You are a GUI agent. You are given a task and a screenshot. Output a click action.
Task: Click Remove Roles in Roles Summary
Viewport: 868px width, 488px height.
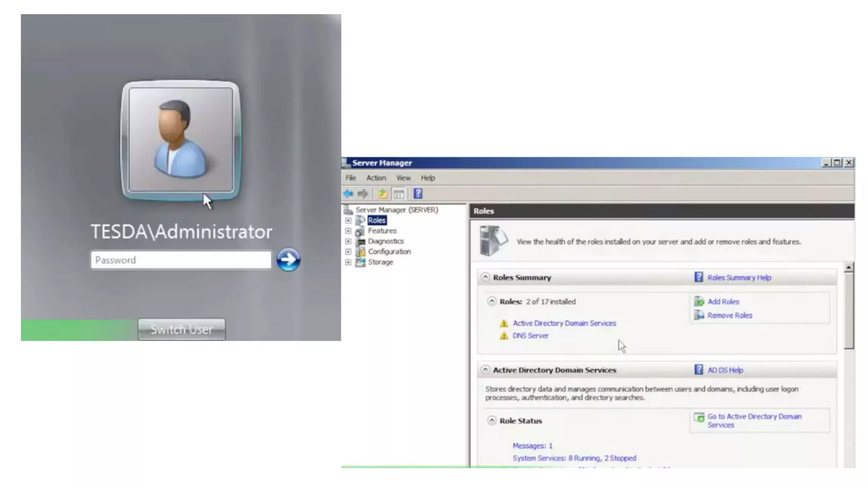(729, 316)
